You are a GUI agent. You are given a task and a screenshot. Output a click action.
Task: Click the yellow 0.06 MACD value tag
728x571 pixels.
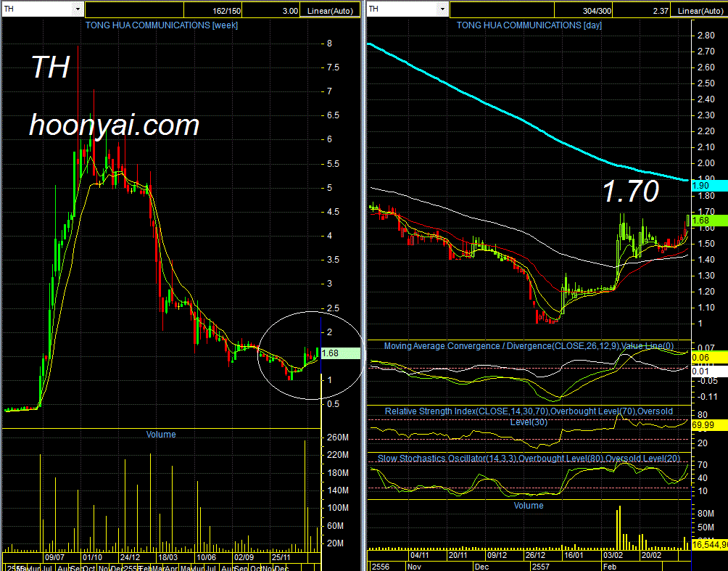[x=709, y=357]
